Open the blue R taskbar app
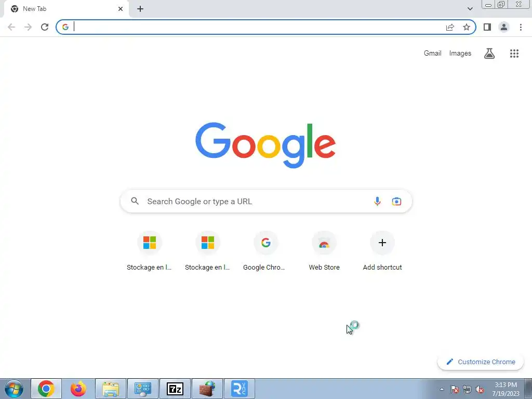This screenshot has width=532, height=399. pos(240,389)
